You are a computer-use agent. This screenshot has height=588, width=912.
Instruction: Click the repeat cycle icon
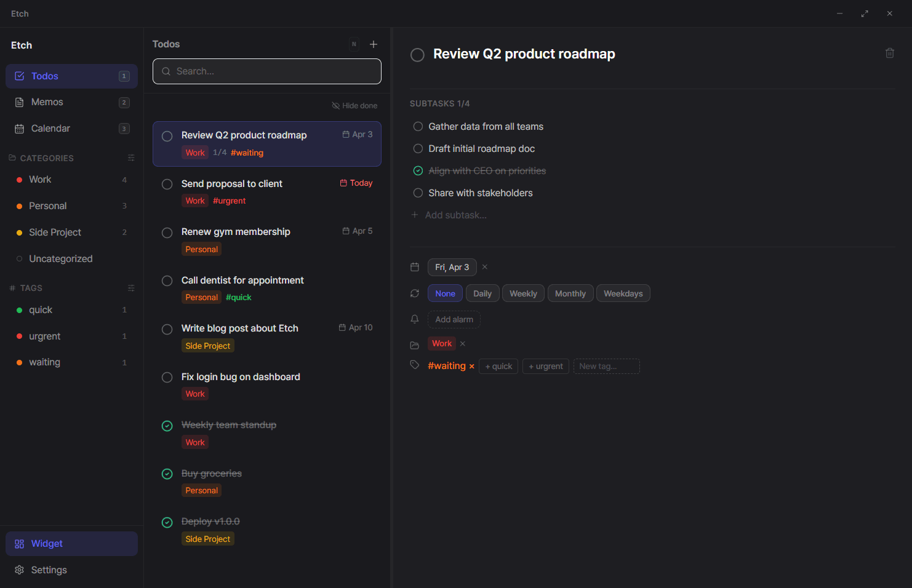415,293
